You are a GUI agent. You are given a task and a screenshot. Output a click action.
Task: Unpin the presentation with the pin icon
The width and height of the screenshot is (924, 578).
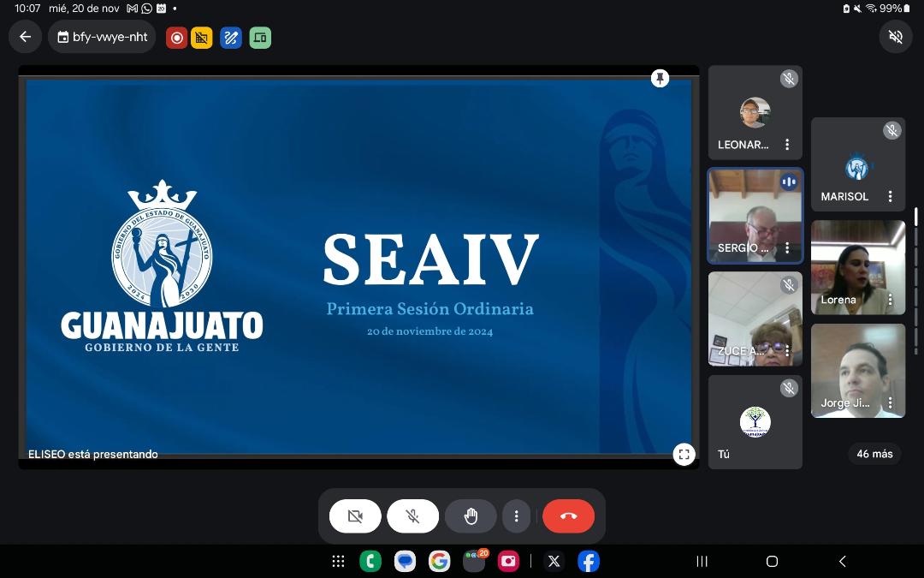coord(660,79)
